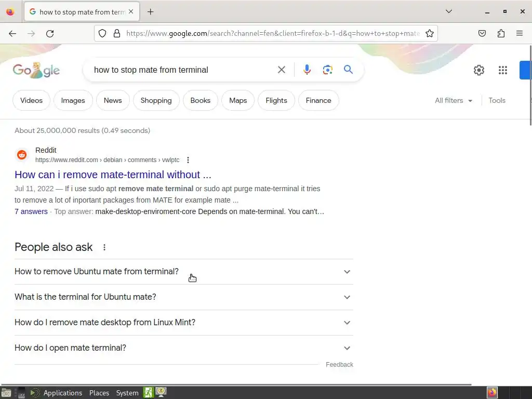The width and height of the screenshot is (532, 399).
Task: Switch to Books results
Action: [200, 100]
